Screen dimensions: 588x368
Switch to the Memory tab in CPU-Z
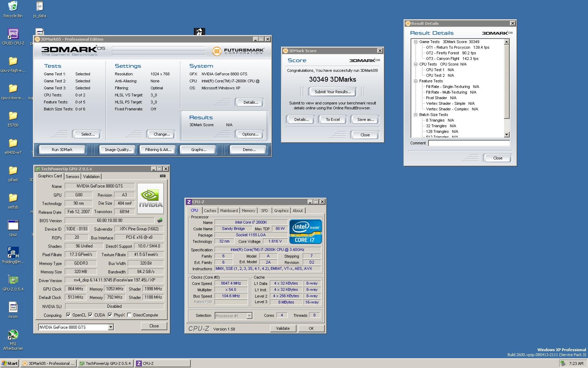[x=248, y=211]
